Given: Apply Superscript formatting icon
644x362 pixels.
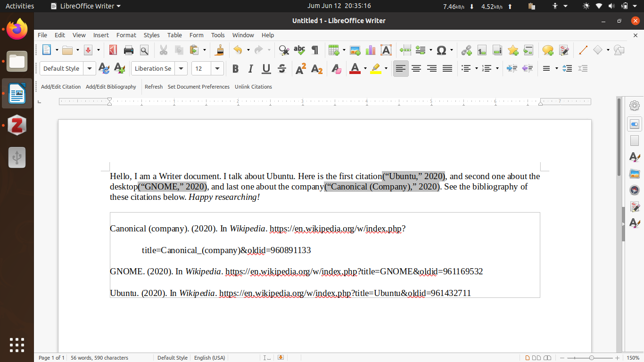Looking at the screenshot, I should 301,69.
